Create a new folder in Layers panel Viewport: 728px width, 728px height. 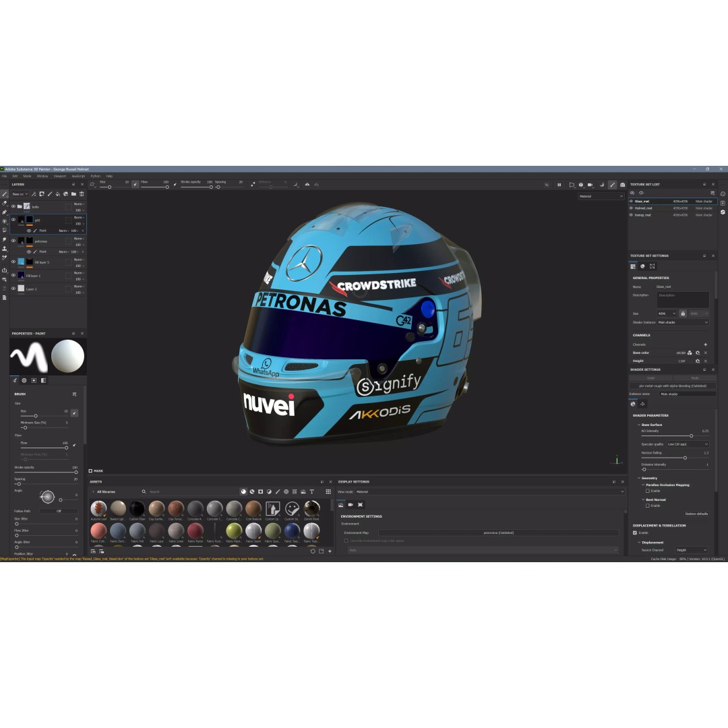point(73,194)
